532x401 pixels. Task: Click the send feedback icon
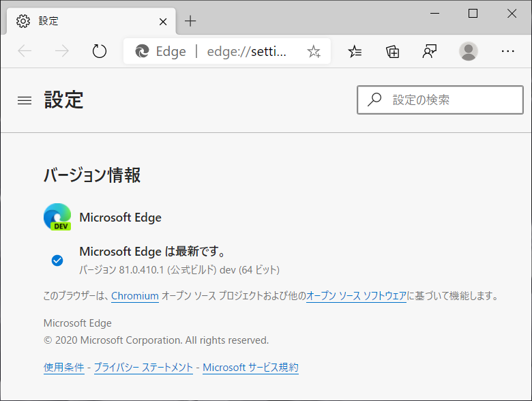(x=430, y=51)
